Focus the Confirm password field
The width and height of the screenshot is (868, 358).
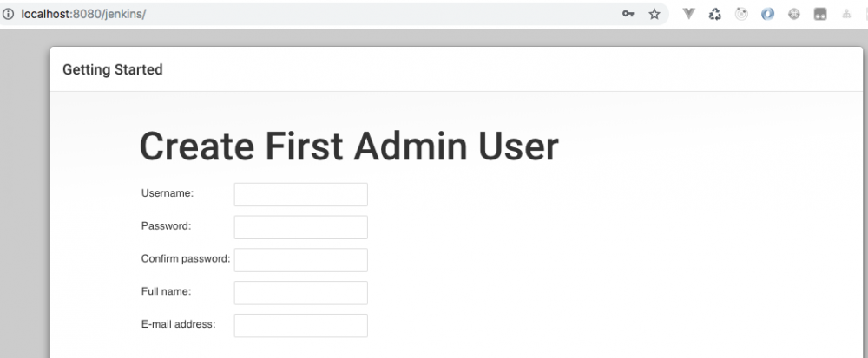pyautogui.click(x=300, y=260)
